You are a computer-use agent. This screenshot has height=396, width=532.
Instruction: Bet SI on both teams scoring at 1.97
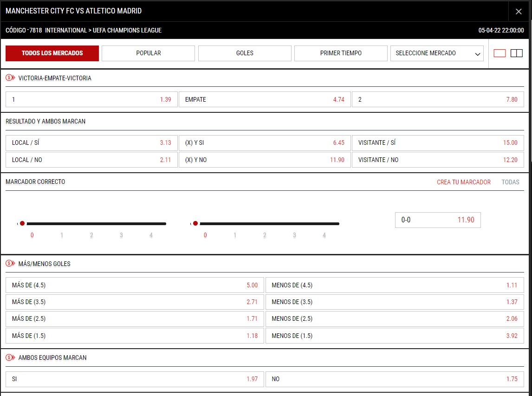(135, 379)
